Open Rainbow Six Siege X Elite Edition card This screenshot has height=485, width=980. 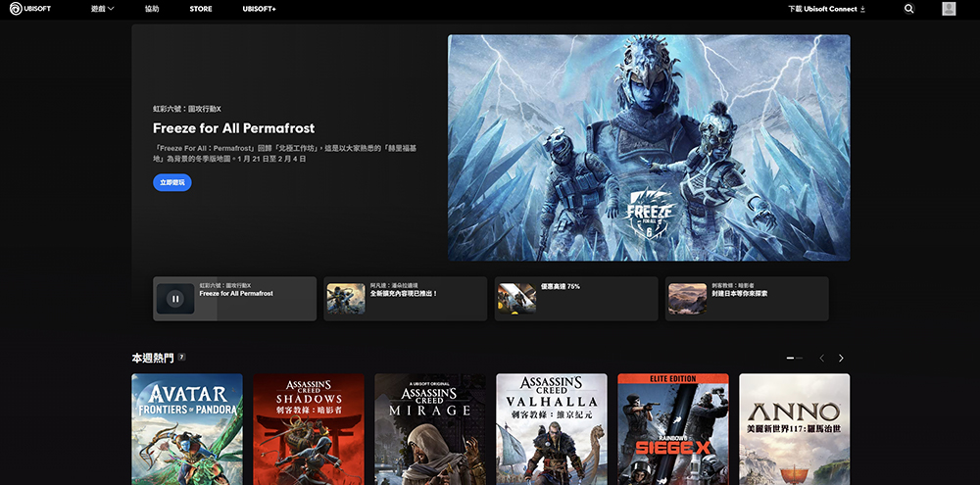pos(673,429)
